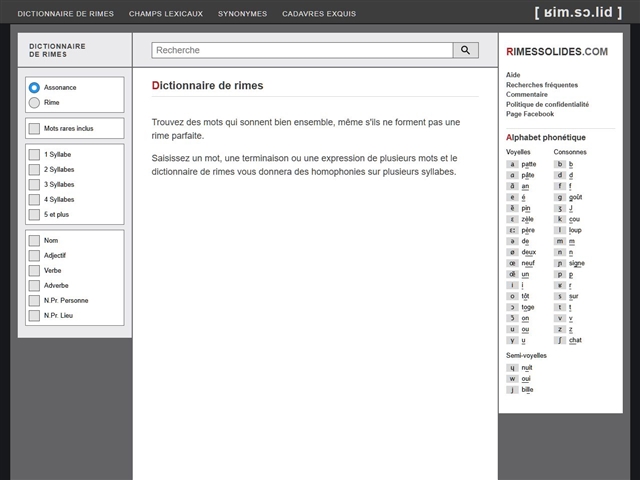Insert nasal vowel symbol for pin
This screenshot has height=480, width=640.
pyautogui.click(x=512, y=208)
